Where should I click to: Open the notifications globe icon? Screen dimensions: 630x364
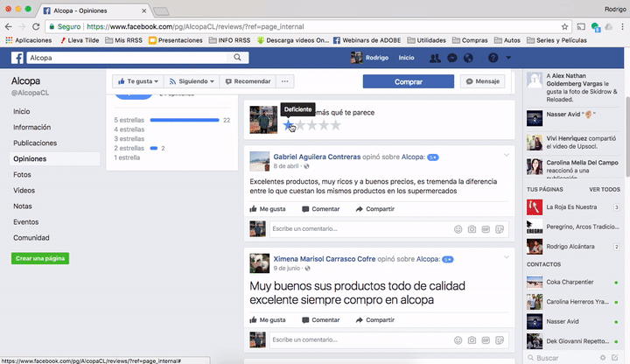tap(468, 58)
